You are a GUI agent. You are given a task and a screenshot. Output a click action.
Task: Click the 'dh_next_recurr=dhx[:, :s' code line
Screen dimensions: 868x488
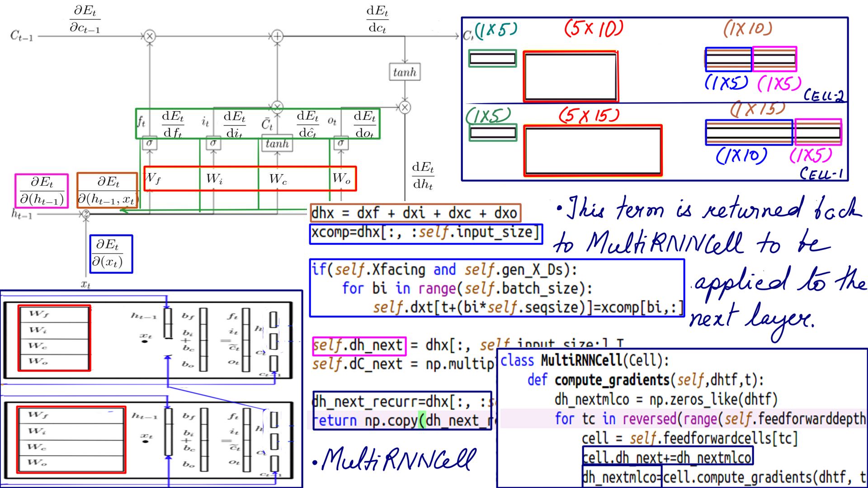click(x=403, y=401)
